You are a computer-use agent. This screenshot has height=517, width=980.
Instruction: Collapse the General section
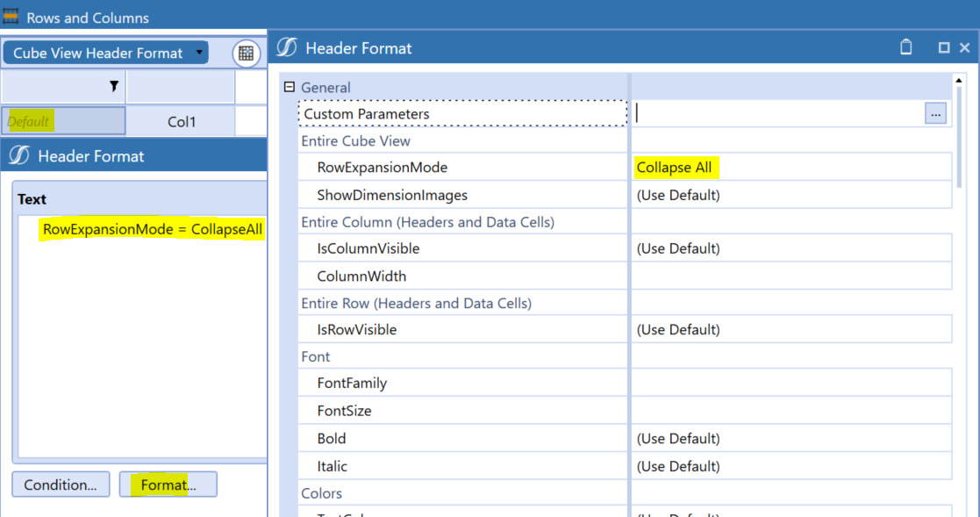(289, 87)
